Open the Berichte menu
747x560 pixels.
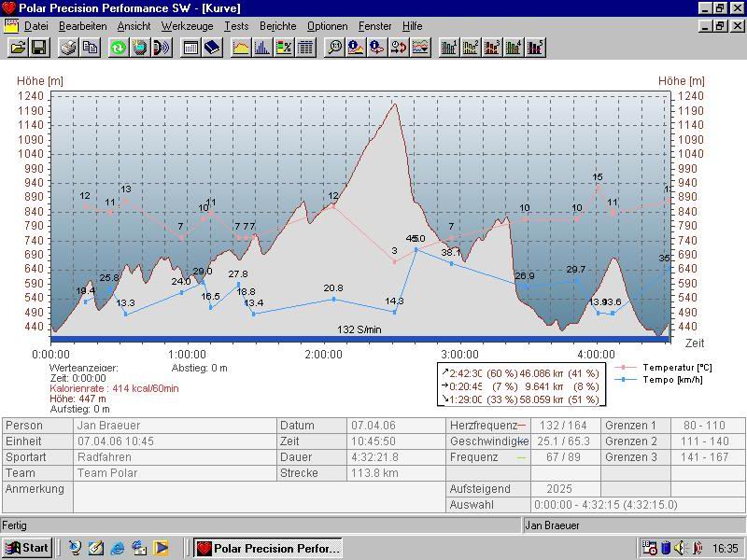pyautogui.click(x=277, y=26)
